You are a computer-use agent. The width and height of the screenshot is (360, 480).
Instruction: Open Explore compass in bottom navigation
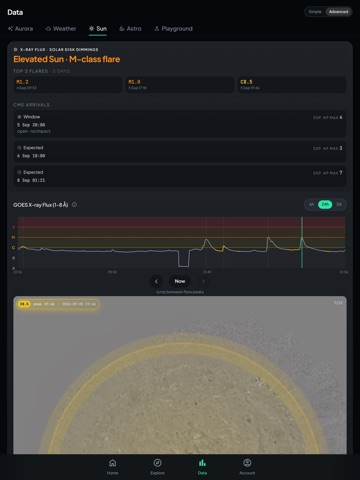coord(157,466)
